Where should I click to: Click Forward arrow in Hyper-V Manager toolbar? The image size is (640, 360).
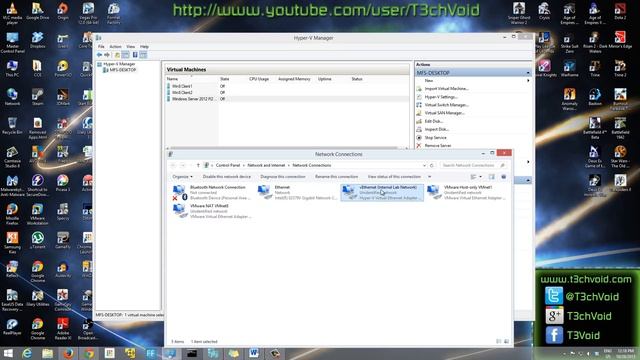point(107,55)
